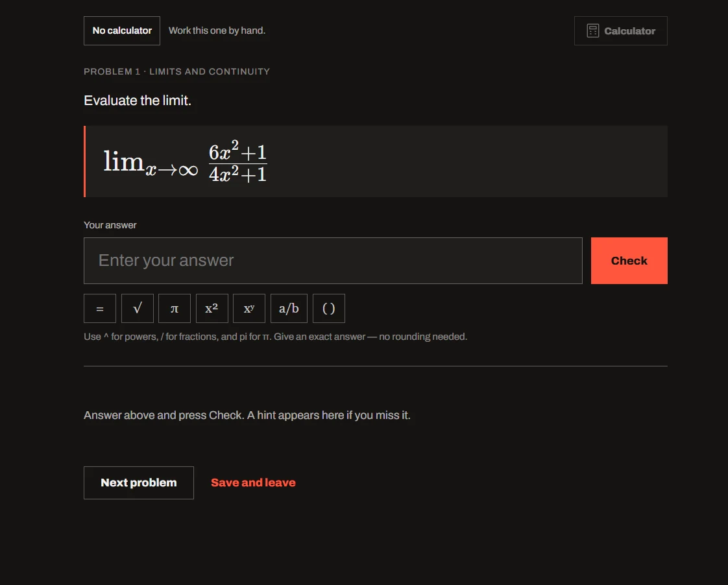This screenshot has width=728, height=585.
Task: Insert a/b fraction template
Action: click(x=289, y=309)
